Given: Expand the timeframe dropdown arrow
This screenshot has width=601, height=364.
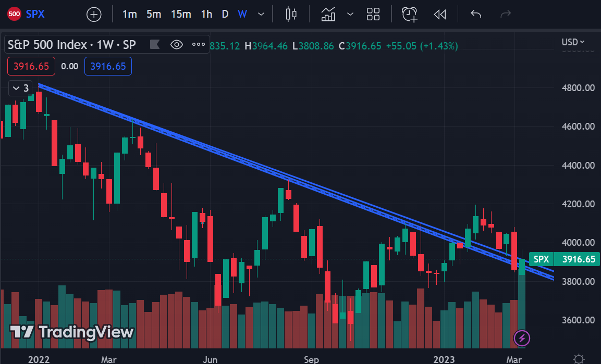Looking at the screenshot, I should [x=261, y=14].
